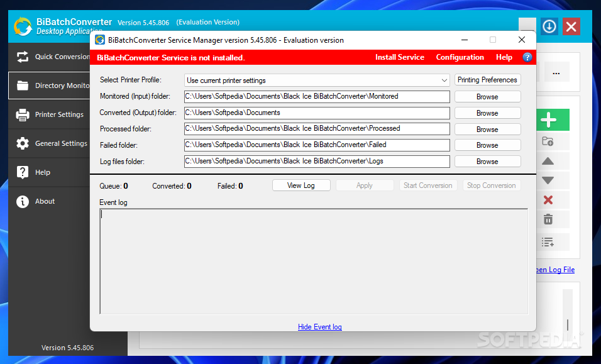601x364 pixels.
Task: Browse for the Processed folder
Action: coord(488,129)
